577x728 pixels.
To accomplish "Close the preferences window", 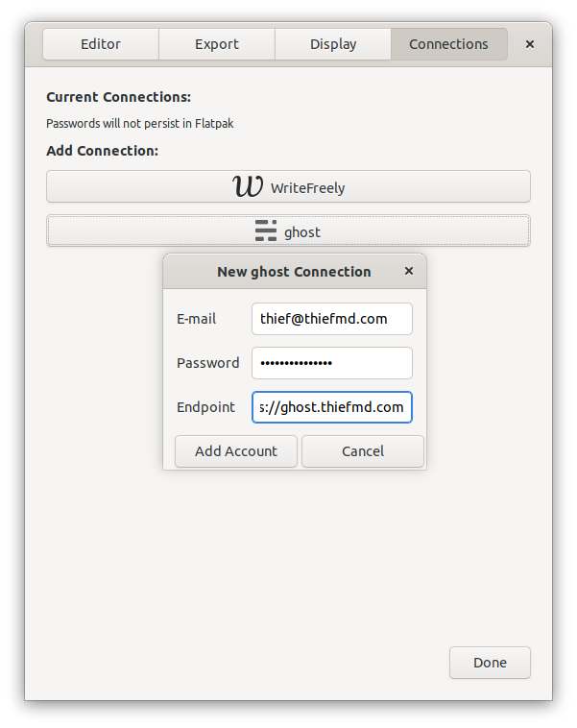I will pyautogui.click(x=530, y=44).
